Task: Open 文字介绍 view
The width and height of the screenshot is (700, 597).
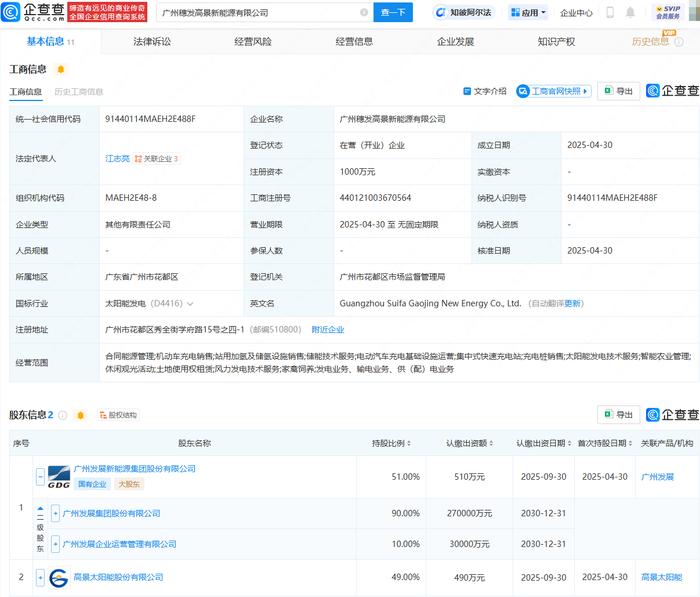Action: tap(485, 91)
